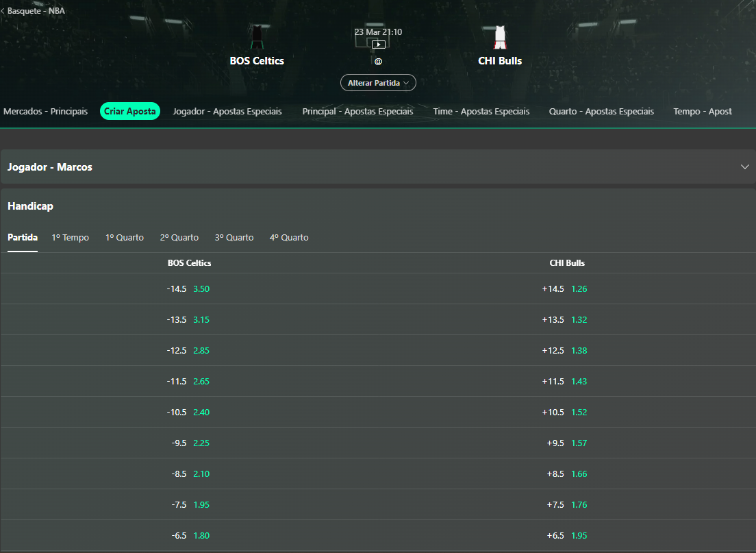Switch to the 4º Quarto handicap view

pos(289,237)
